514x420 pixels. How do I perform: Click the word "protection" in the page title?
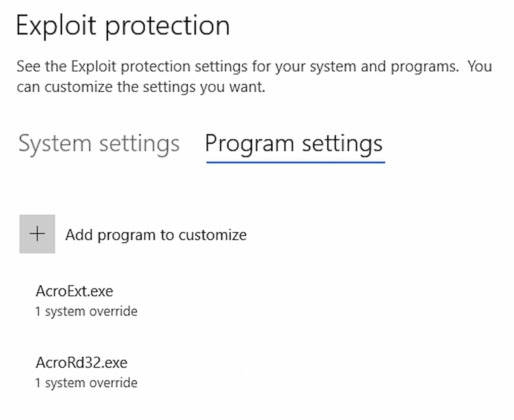[167, 26]
